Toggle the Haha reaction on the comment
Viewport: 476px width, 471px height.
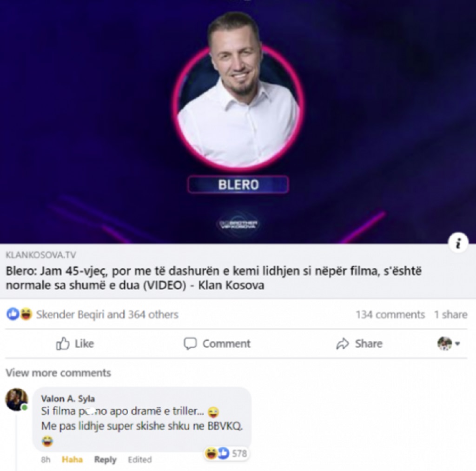[72, 459]
